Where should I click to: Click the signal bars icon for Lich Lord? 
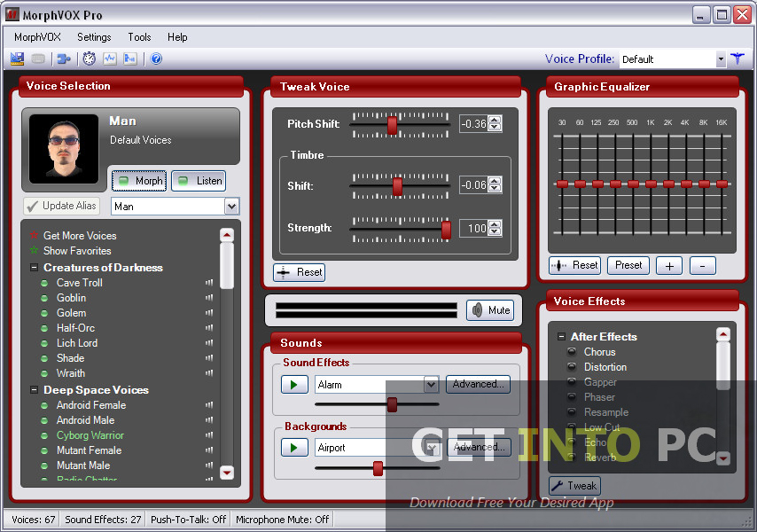209,343
